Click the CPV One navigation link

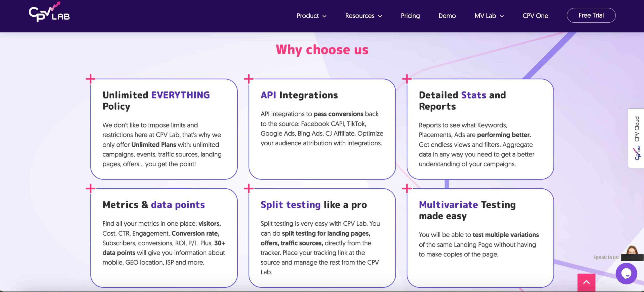[x=535, y=15]
